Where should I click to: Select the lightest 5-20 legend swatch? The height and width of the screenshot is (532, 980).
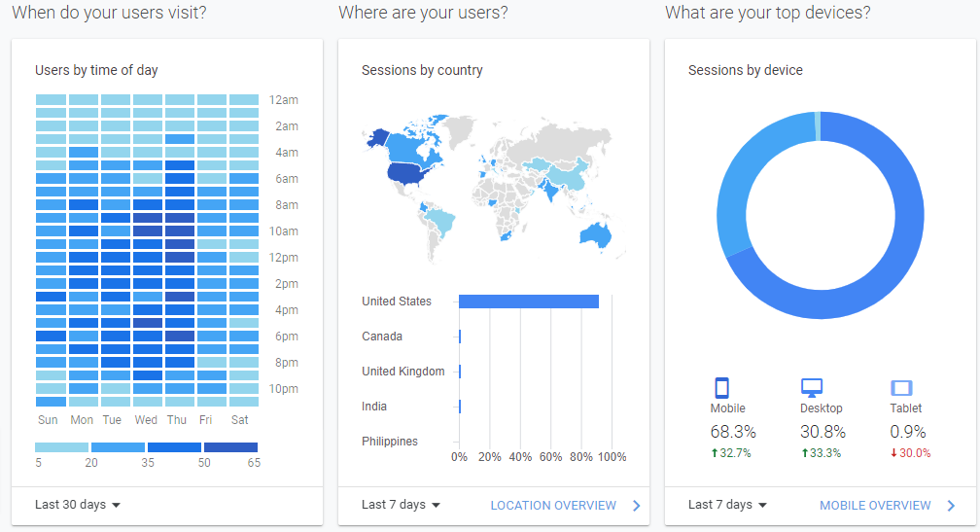click(x=62, y=447)
